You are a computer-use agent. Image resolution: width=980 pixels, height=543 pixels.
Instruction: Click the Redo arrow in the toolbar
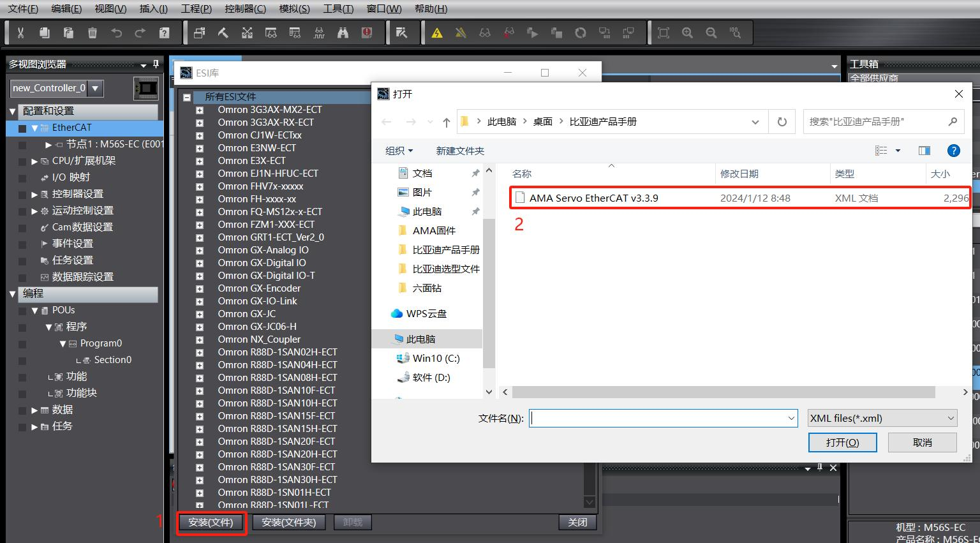point(140,33)
